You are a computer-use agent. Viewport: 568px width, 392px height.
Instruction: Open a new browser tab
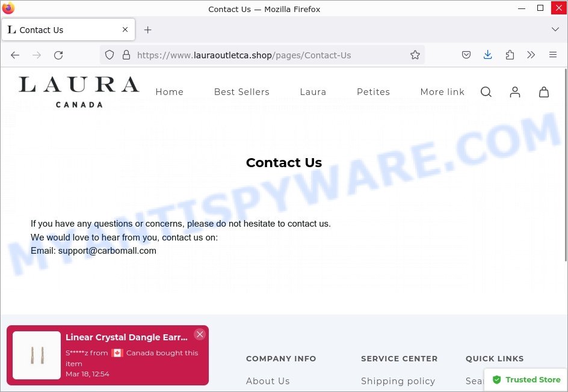tap(148, 29)
